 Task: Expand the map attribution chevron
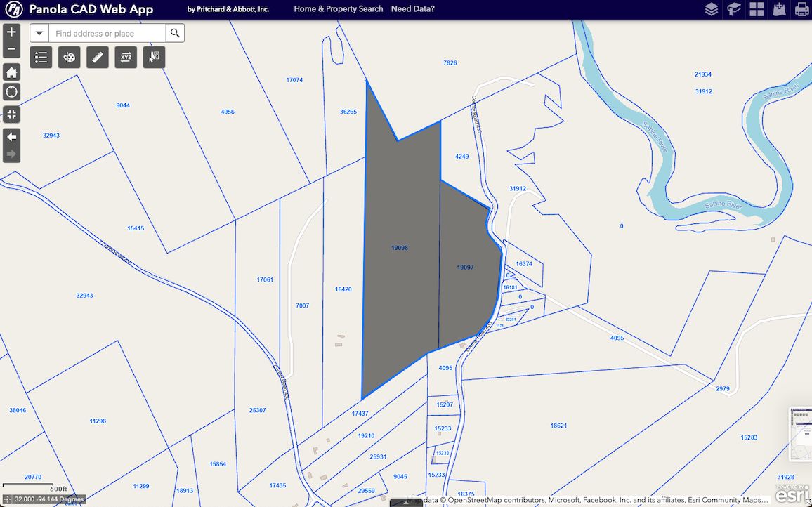(406, 501)
